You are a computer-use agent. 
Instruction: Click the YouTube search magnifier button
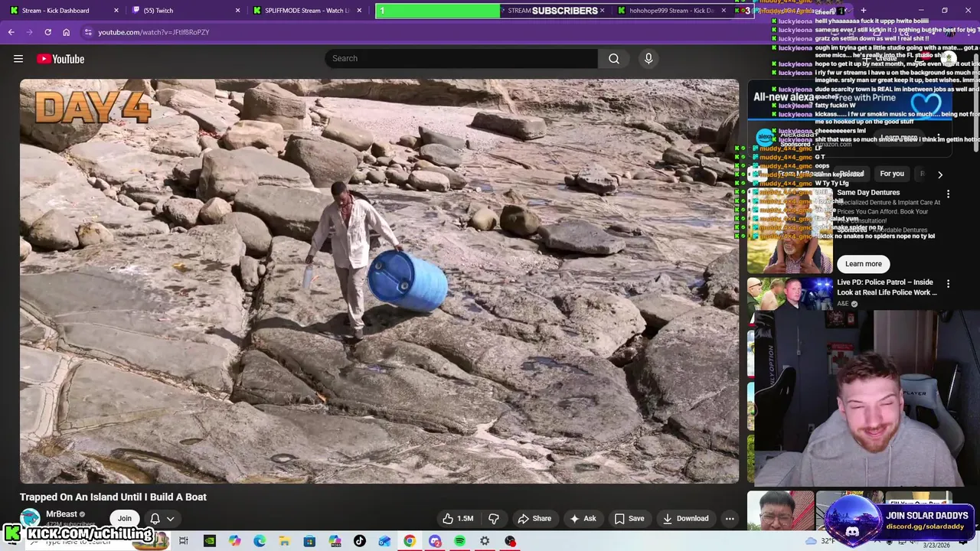click(x=614, y=58)
